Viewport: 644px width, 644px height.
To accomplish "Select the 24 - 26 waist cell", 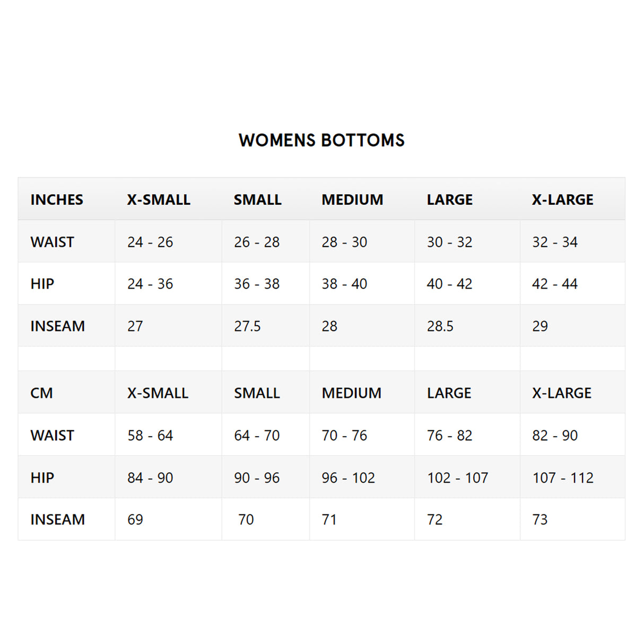I will click(x=150, y=242).
